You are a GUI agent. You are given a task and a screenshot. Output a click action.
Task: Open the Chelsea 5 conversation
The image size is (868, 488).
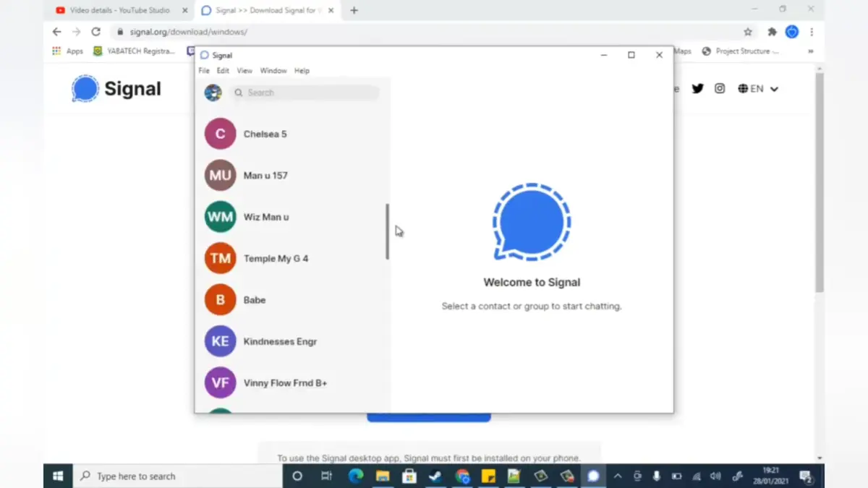(292, 134)
